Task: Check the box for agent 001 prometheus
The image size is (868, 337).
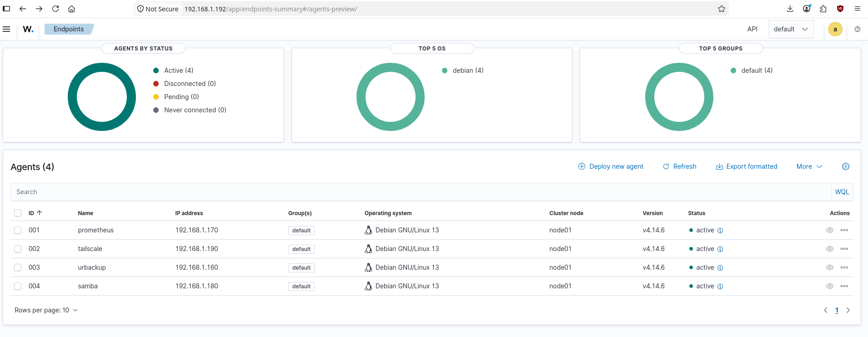Action: coord(18,230)
